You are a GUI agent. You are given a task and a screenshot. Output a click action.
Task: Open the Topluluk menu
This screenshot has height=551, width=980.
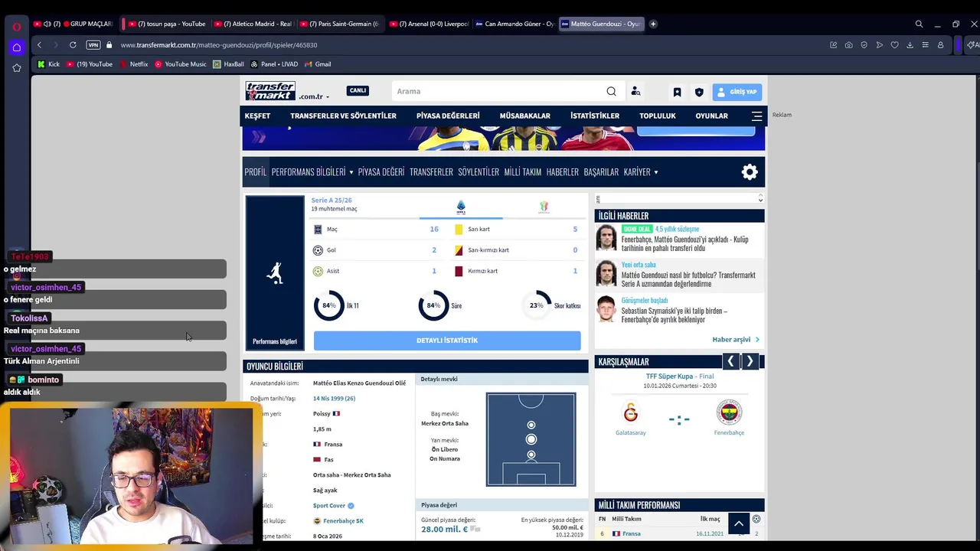[658, 116]
